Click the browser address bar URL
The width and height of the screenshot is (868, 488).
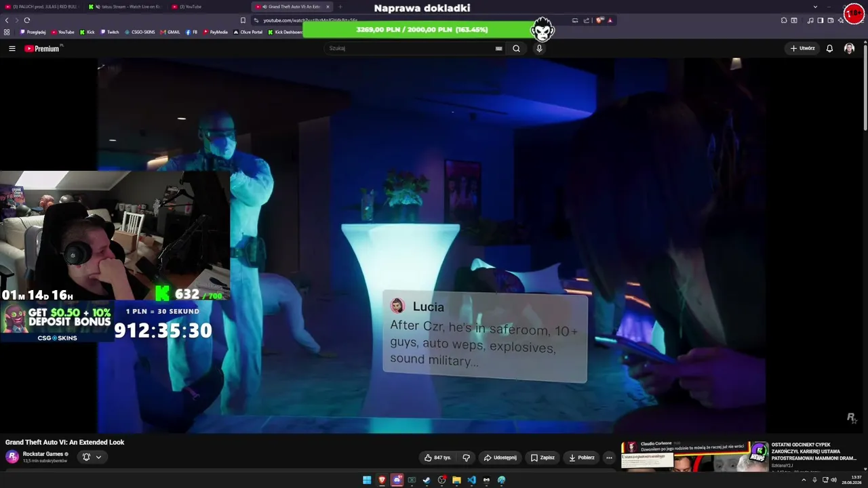(x=311, y=20)
